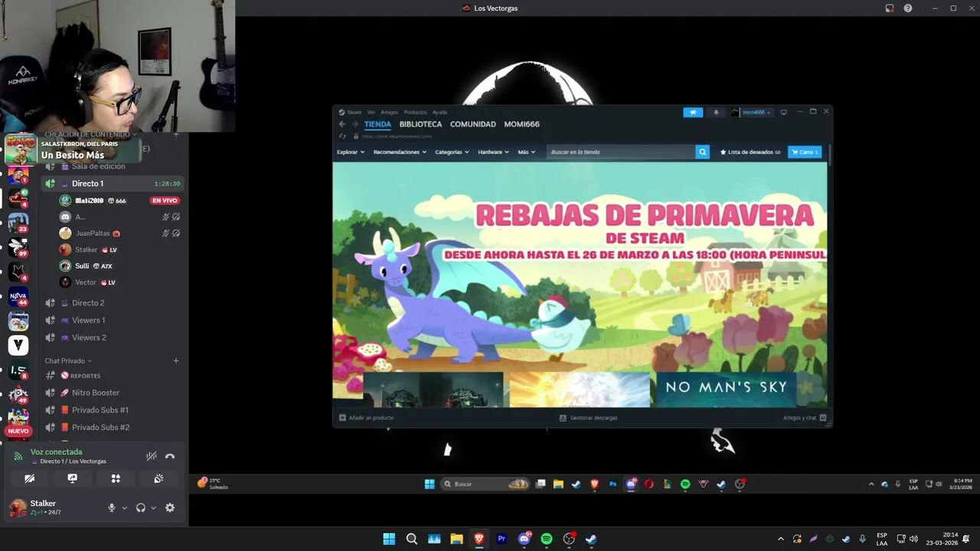This screenshot has height=551, width=980.
Task: Switch to the COMUNIDAD tab
Action: [x=472, y=124]
